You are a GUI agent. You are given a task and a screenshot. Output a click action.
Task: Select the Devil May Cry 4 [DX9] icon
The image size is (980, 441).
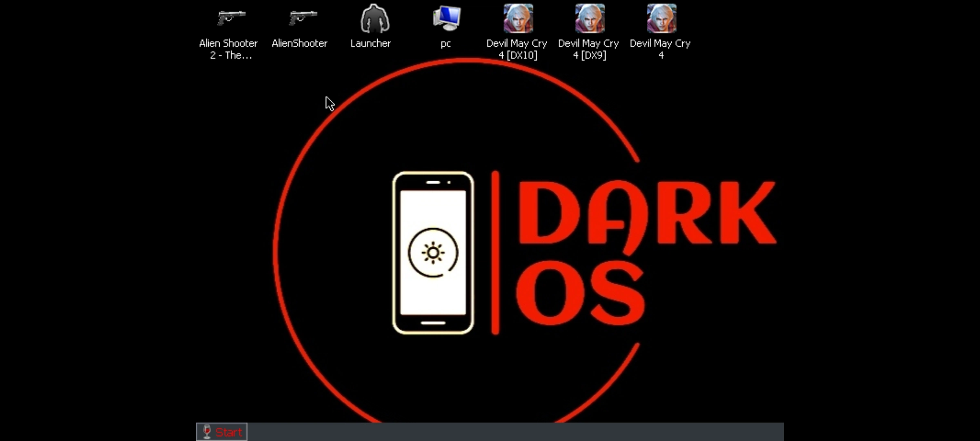[590, 18]
